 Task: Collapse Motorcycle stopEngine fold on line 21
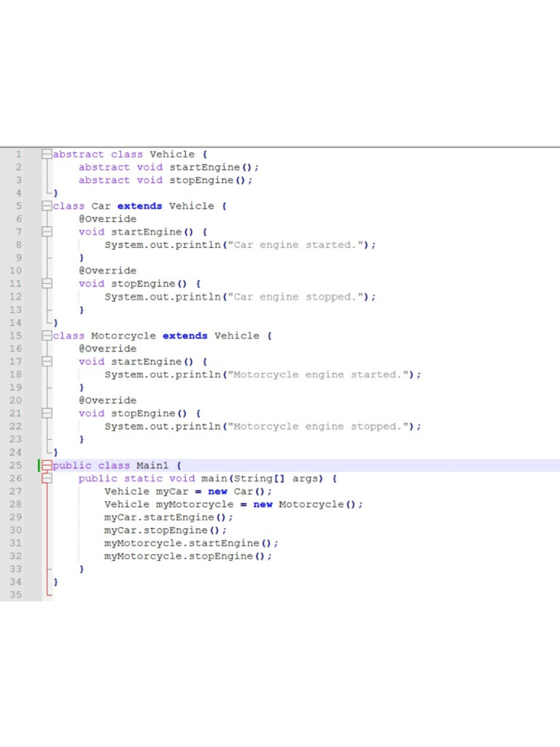pyautogui.click(x=47, y=413)
